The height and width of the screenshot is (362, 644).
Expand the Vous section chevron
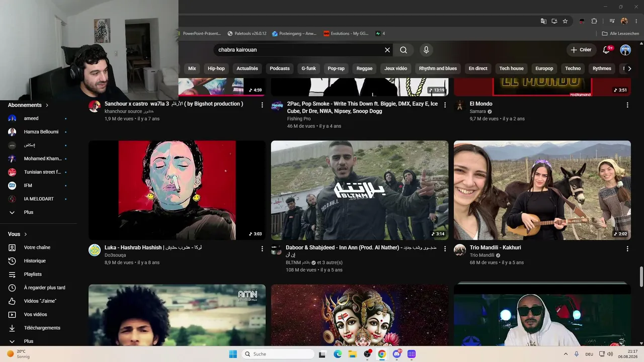26,234
